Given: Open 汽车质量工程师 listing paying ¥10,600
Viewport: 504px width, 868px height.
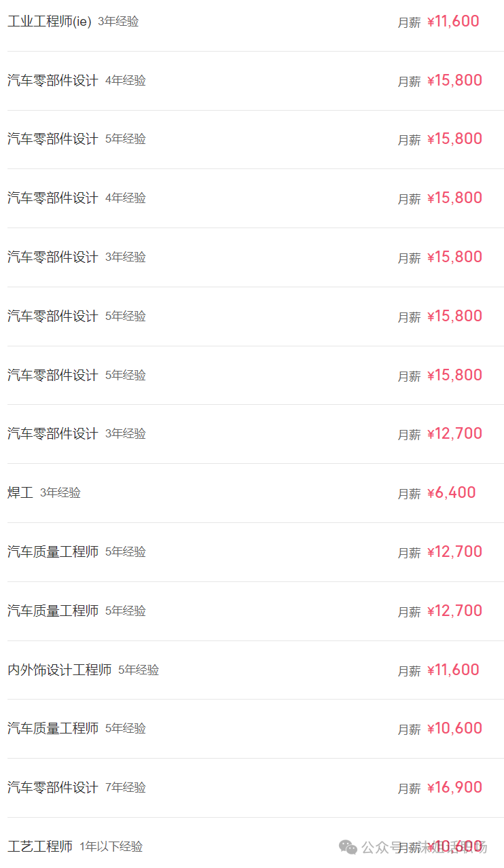Looking at the screenshot, I should pyautogui.click(x=53, y=729).
